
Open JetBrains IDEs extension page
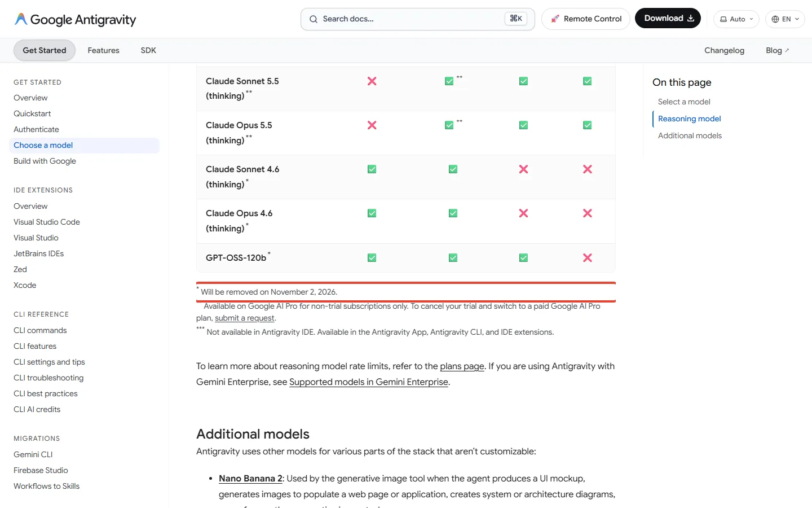coord(38,253)
